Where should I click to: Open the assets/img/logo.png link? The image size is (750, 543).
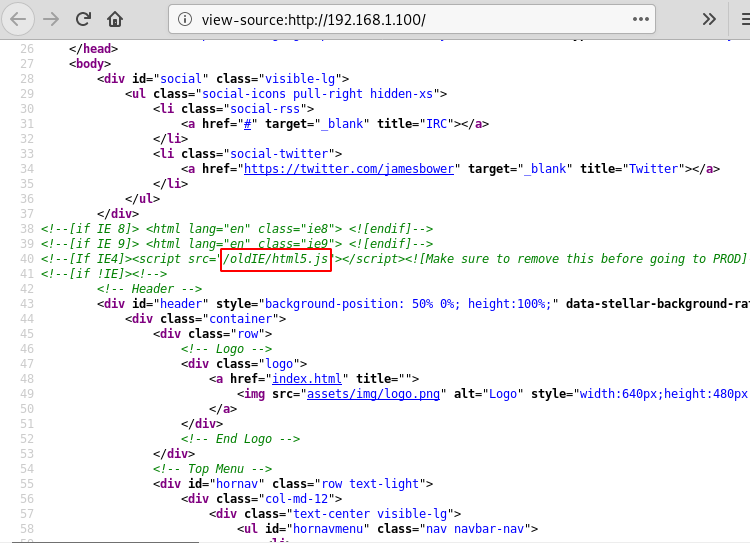373,394
